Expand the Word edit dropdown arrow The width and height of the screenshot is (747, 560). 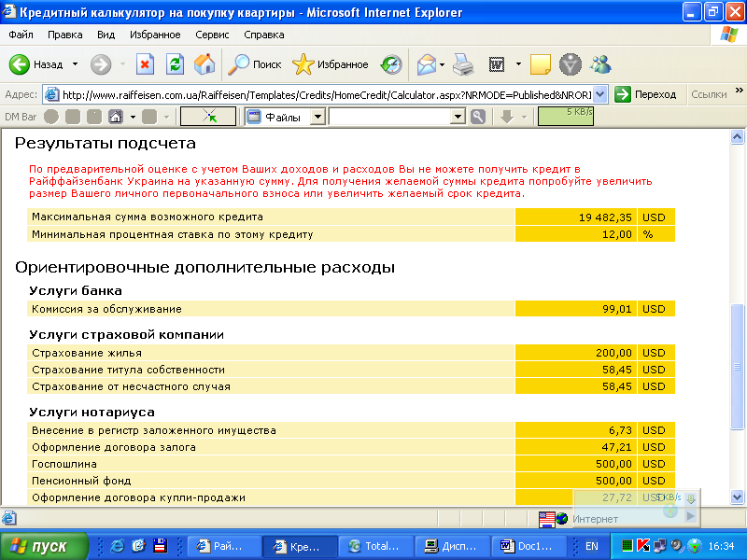coord(518,64)
